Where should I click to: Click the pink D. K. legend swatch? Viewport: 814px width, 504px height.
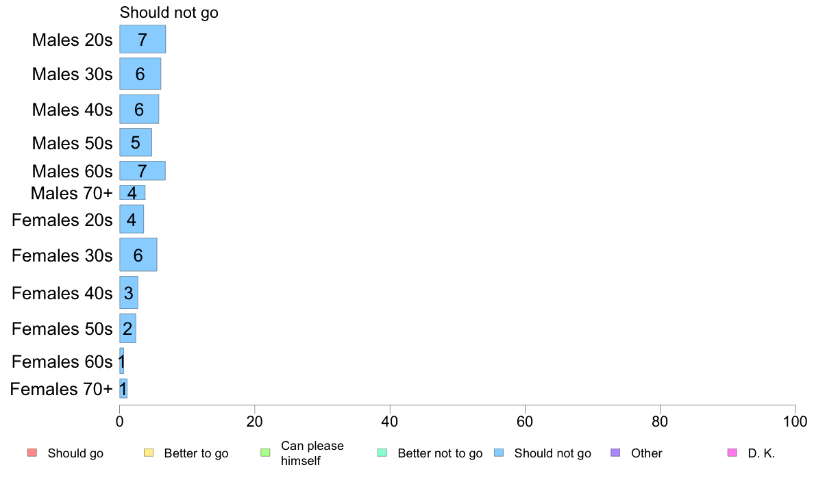tap(732, 453)
